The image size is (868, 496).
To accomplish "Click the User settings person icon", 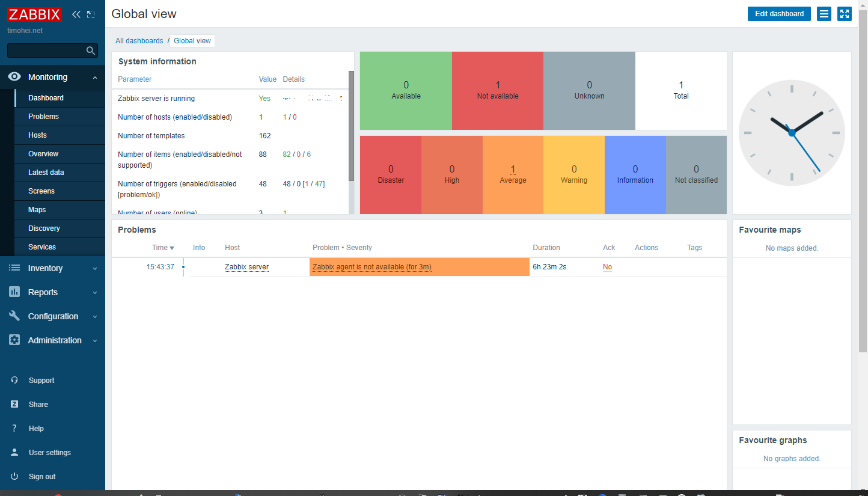I will (x=14, y=453).
